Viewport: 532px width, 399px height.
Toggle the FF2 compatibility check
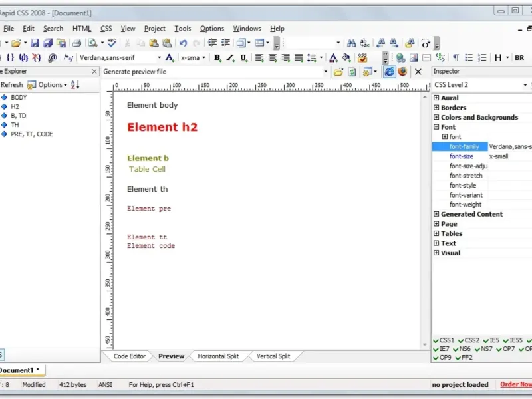[x=464, y=358]
